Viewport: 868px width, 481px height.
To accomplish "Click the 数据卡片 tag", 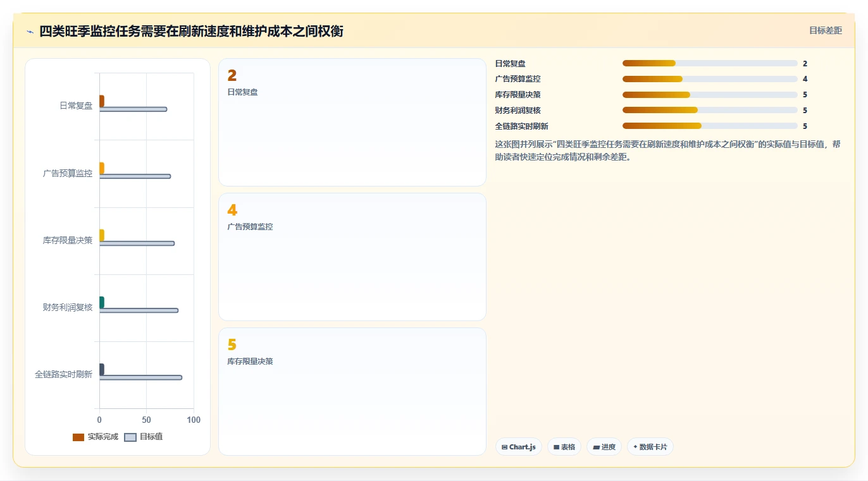I will pos(650,447).
